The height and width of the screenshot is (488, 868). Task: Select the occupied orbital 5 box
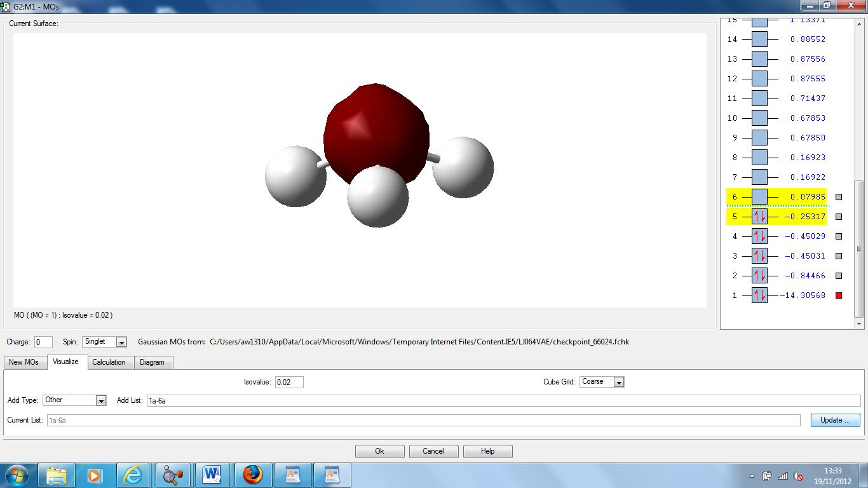pyautogui.click(x=759, y=217)
